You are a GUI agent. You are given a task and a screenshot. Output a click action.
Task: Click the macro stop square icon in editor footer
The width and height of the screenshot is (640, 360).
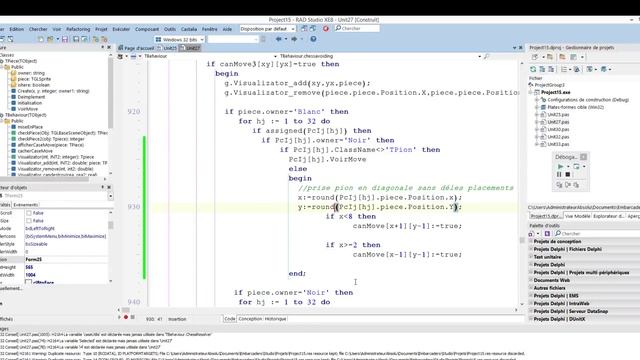point(132,317)
